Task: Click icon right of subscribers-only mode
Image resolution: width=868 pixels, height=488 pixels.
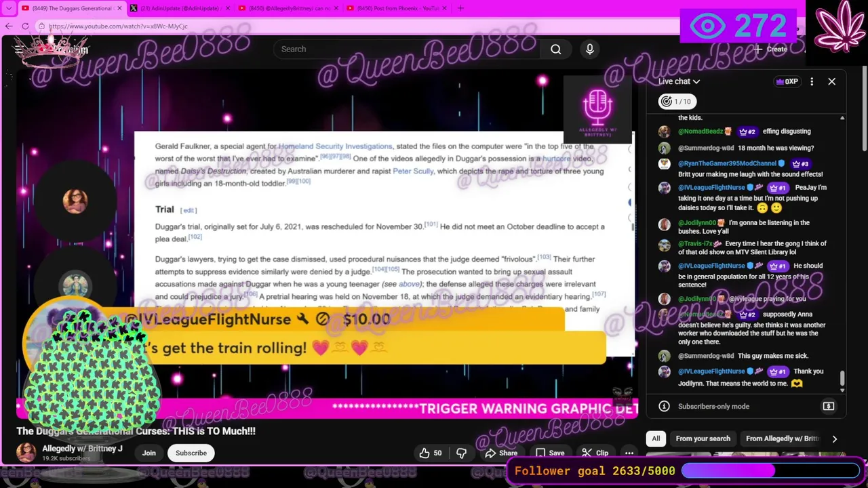Action: 828,406
